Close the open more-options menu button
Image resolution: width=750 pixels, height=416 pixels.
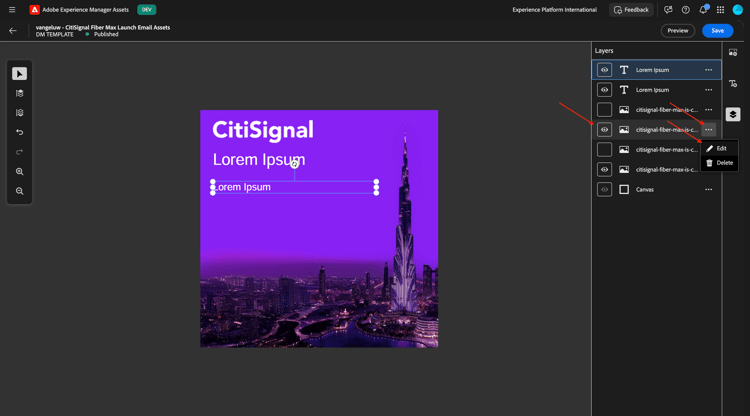tap(708, 130)
